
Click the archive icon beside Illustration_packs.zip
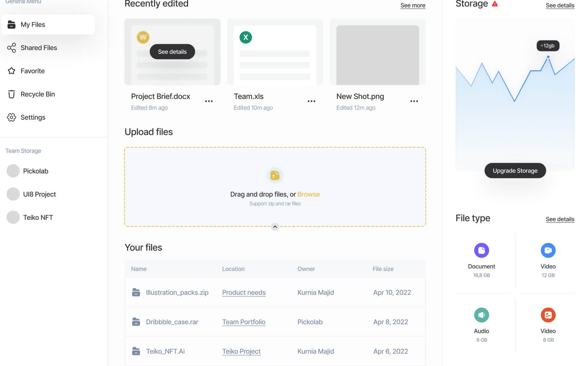tap(136, 292)
